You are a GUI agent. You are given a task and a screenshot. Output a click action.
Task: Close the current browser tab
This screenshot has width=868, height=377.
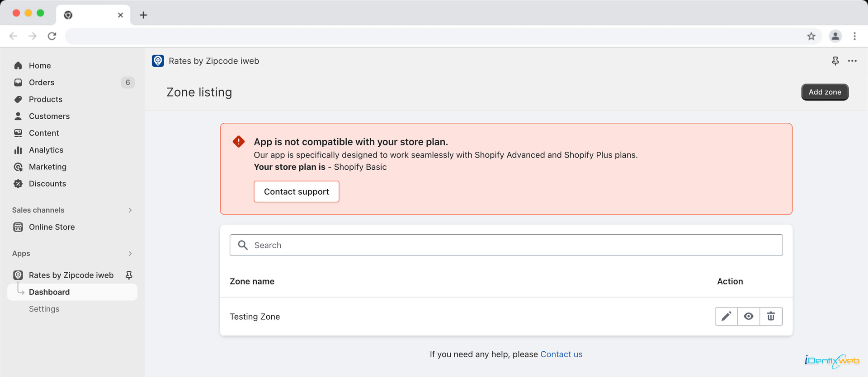[x=120, y=15]
